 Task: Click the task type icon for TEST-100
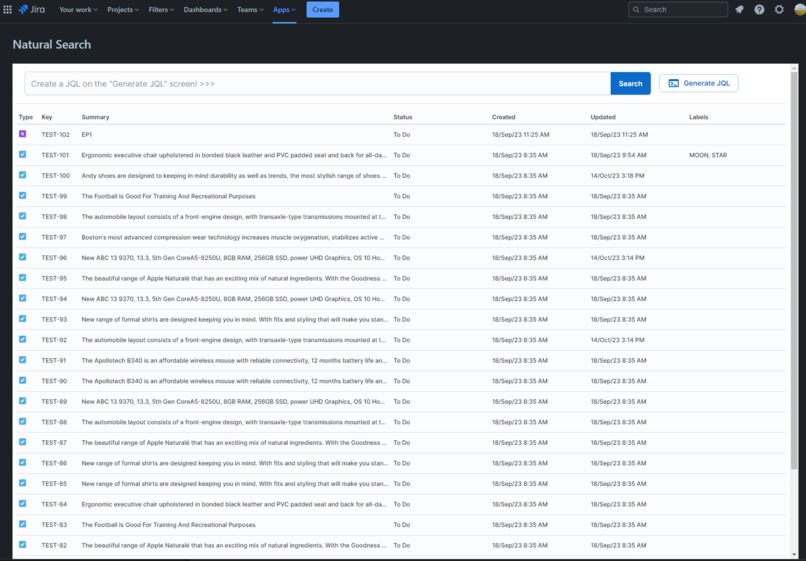pyautogui.click(x=23, y=175)
